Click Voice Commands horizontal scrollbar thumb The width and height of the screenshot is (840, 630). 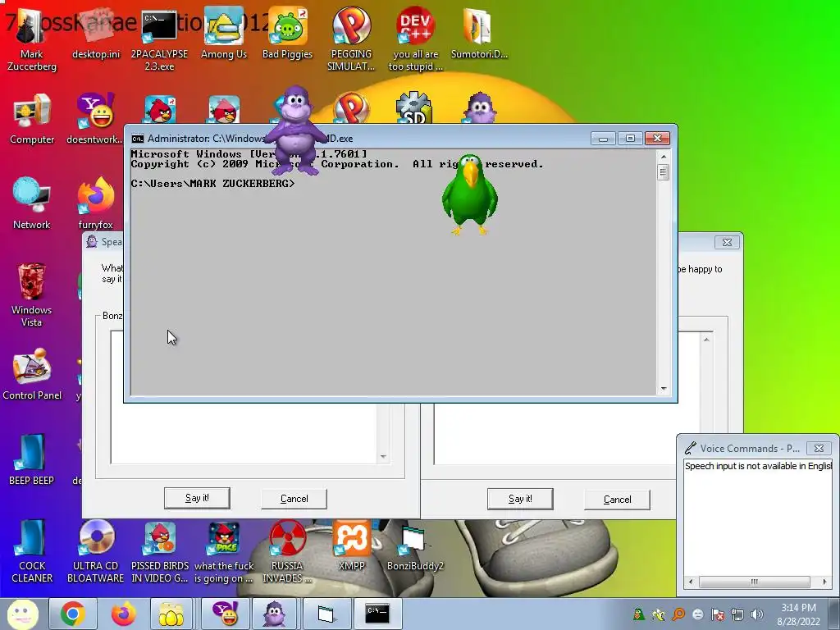pos(755,582)
